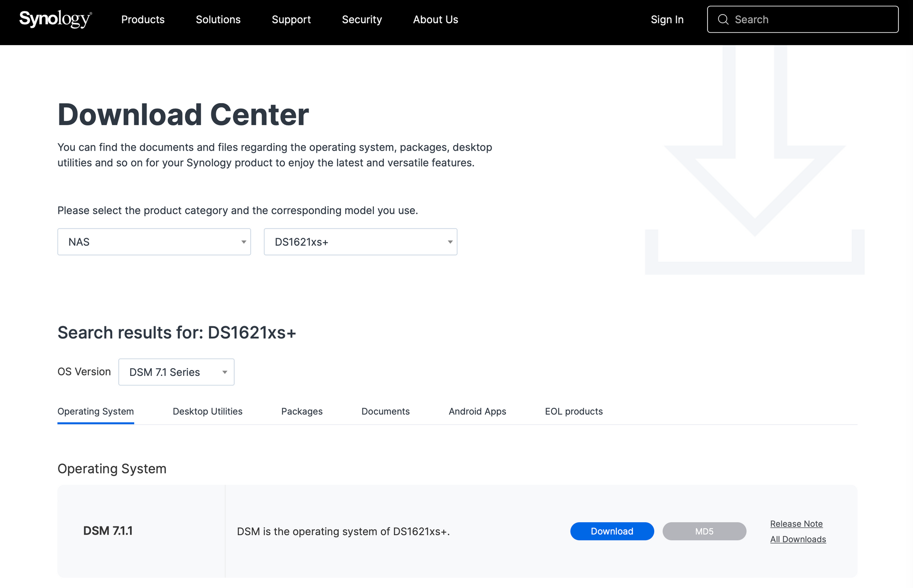Click the OS Version label
This screenshot has height=588, width=913.
click(x=84, y=372)
